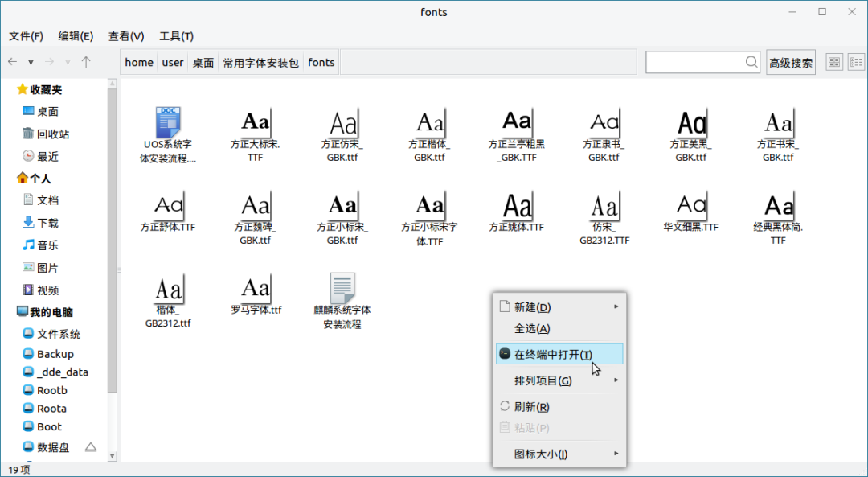
Task: Click the sidebar scrollbar down arrow
Action: [x=113, y=457]
